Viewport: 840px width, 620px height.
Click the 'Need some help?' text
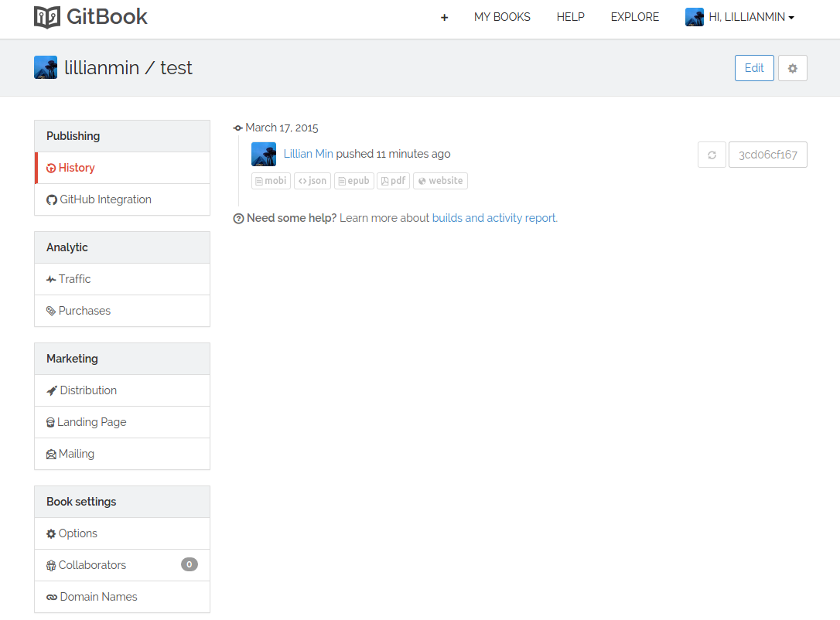pos(292,219)
